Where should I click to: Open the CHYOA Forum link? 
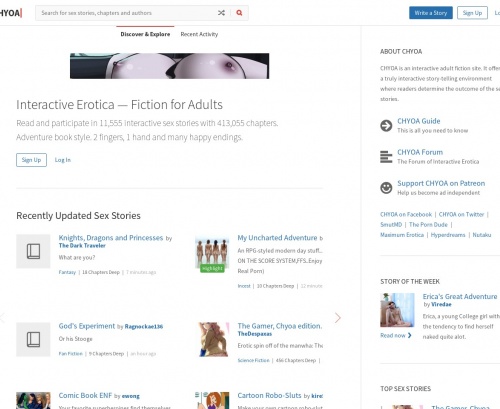[x=420, y=152]
